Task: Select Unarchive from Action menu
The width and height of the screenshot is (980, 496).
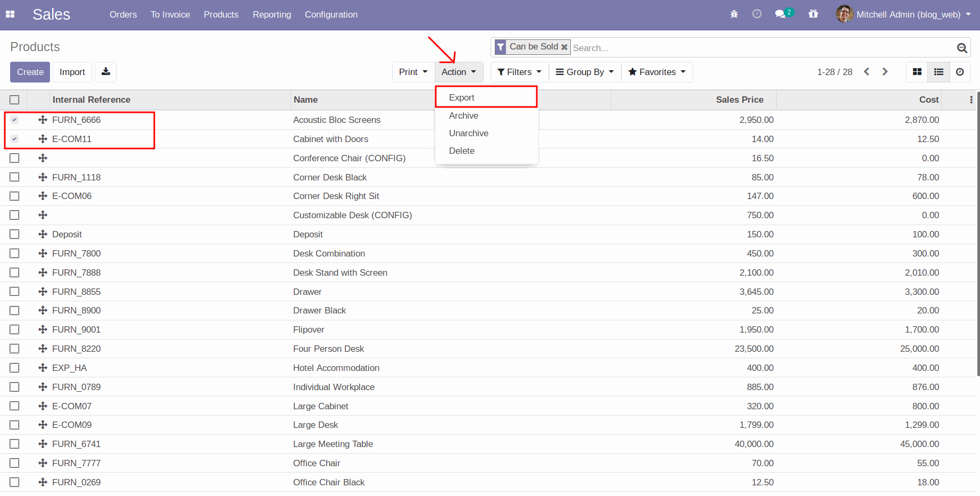Action: coord(486,133)
